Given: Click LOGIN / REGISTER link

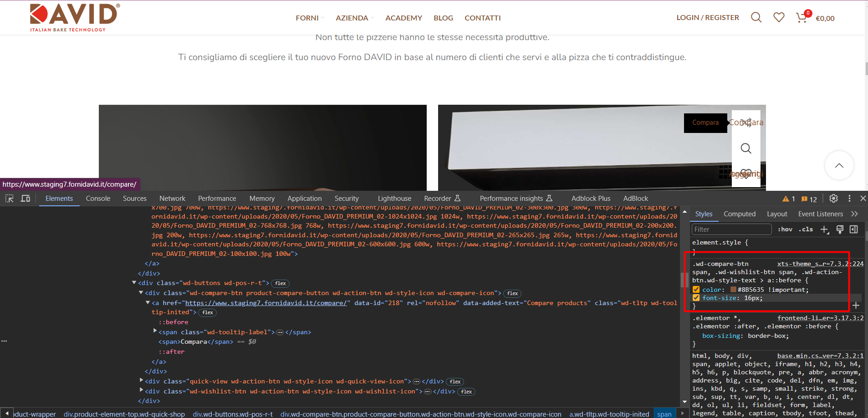Looking at the screenshot, I should coord(708,17).
